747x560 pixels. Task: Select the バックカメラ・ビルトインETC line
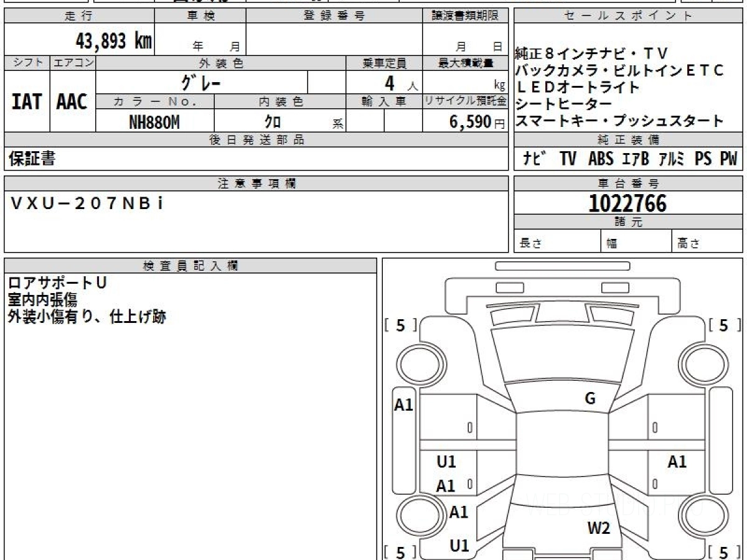point(621,71)
